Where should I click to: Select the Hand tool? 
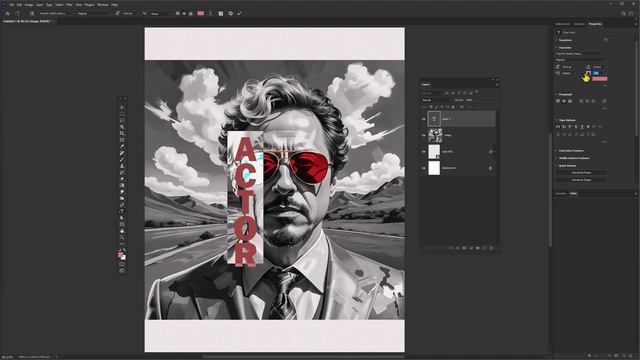pos(122,231)
